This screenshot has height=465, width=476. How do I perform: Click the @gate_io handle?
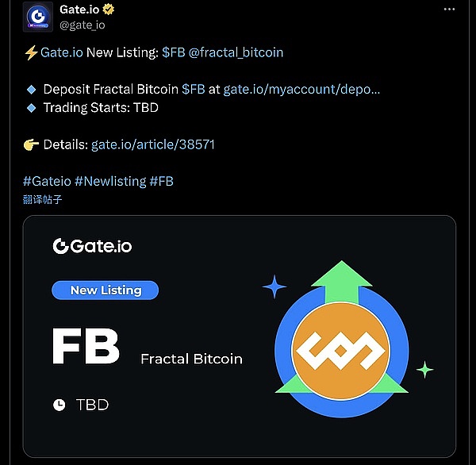point(83,25)
